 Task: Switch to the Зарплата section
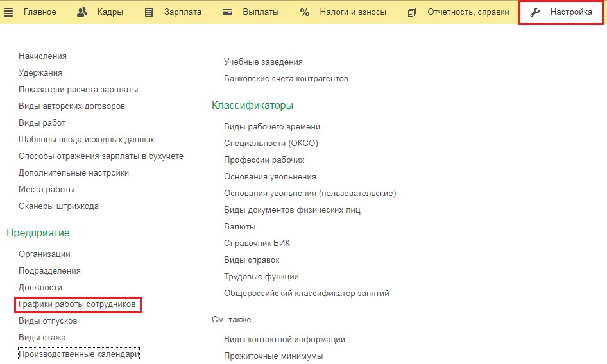pos(182,12)
